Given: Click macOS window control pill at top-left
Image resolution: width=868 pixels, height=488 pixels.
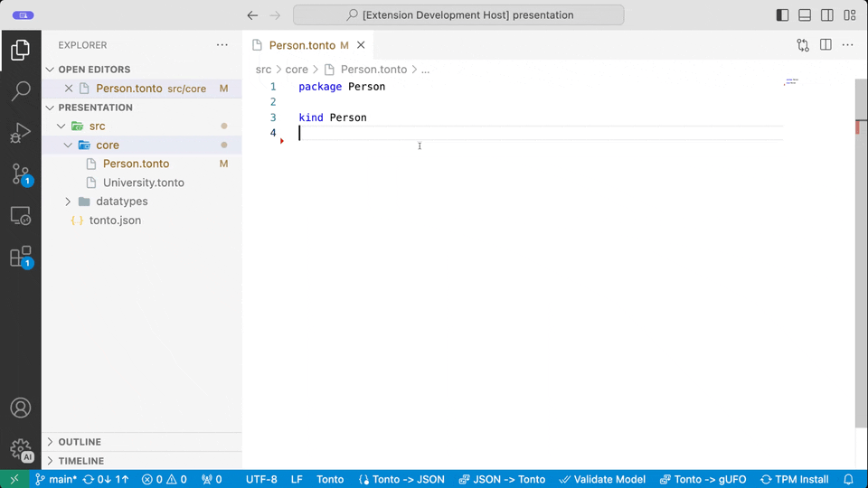Looking at the screenshot, I should [24, 15].
